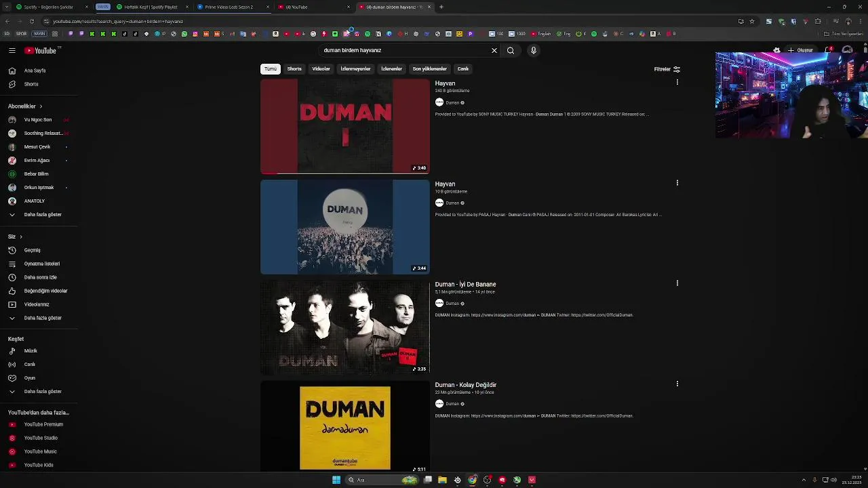Select the Shorts filter chip

(294, 69)
